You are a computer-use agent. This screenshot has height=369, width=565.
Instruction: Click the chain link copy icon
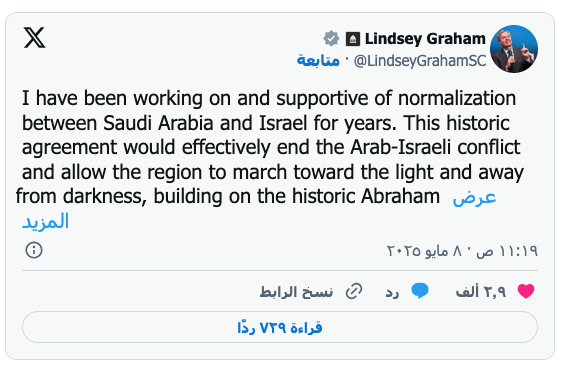click(x=354, y=291)
